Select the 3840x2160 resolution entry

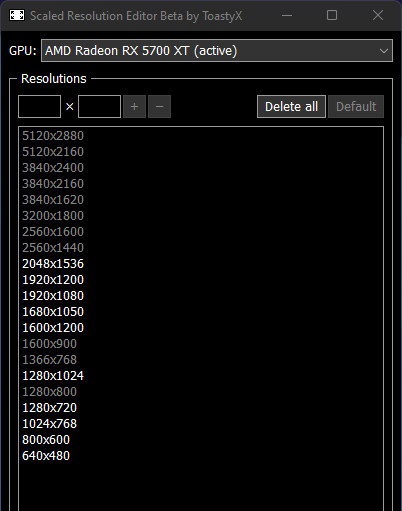[x=53, y=184]
